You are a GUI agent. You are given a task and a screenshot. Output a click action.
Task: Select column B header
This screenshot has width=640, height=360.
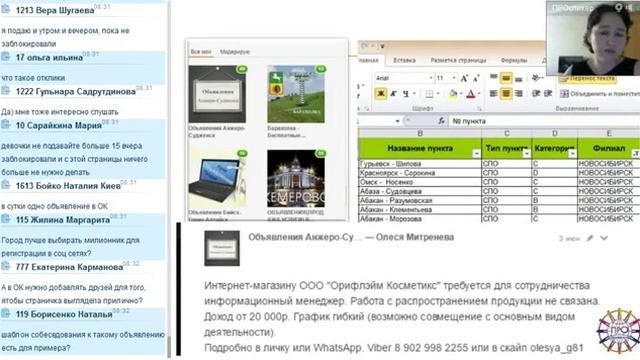point(420,133)
